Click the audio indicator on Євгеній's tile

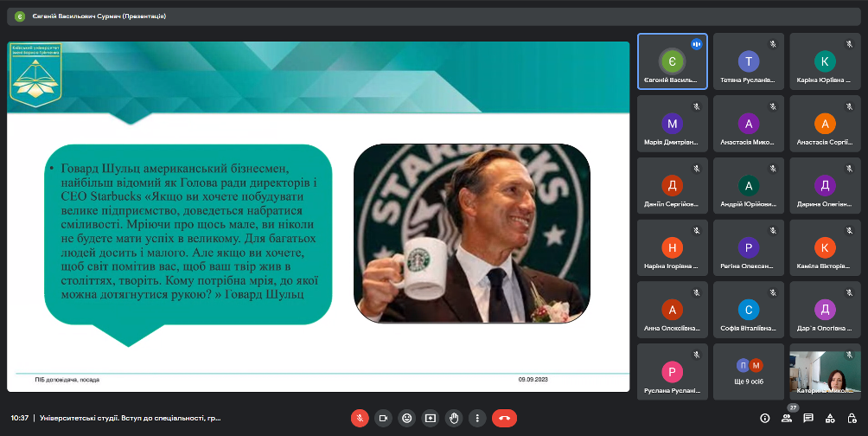(695, 44)
